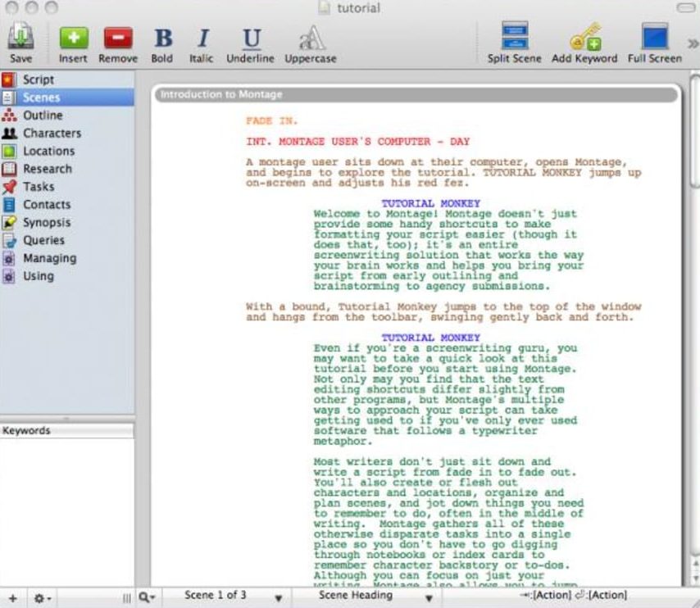Click the search magnifier in the status bar
This screenshot has height=608, width=700.
[143, 597]
